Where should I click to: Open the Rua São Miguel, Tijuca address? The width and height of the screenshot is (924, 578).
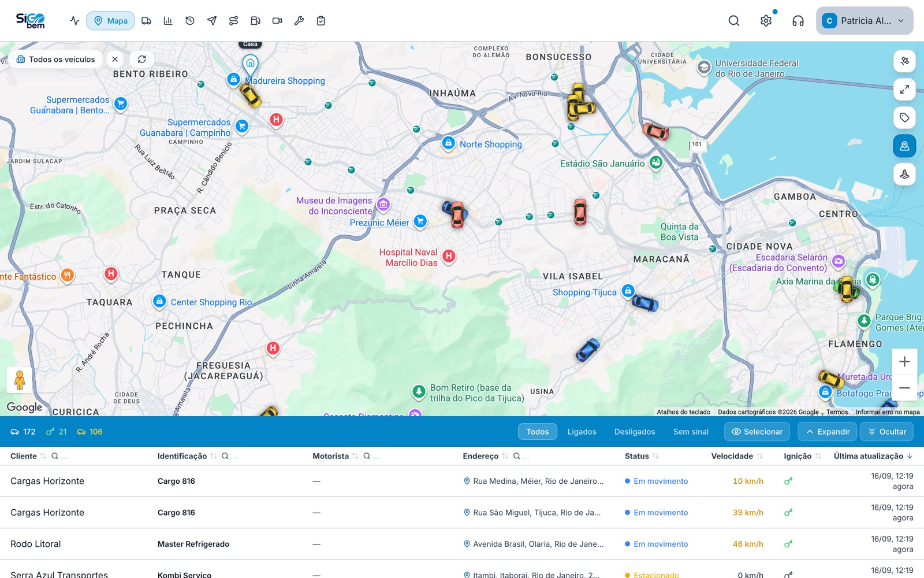point(532,513)
